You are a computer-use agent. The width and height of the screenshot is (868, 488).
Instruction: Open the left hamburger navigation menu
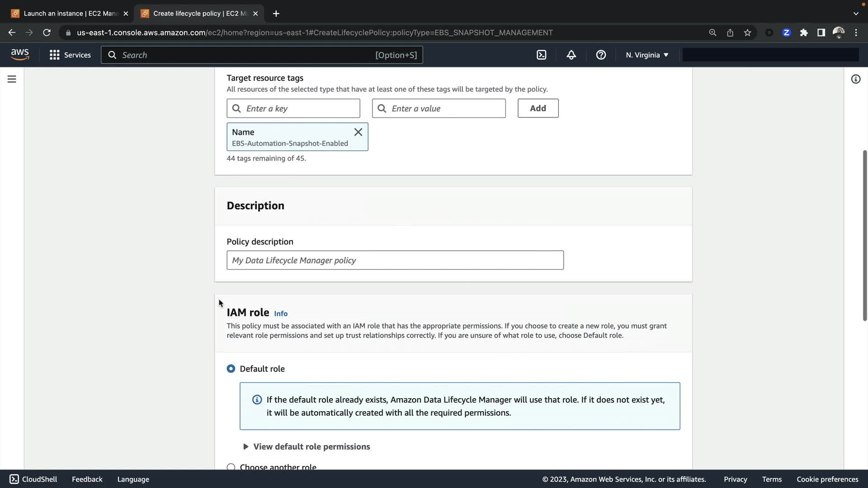point(12,79)
